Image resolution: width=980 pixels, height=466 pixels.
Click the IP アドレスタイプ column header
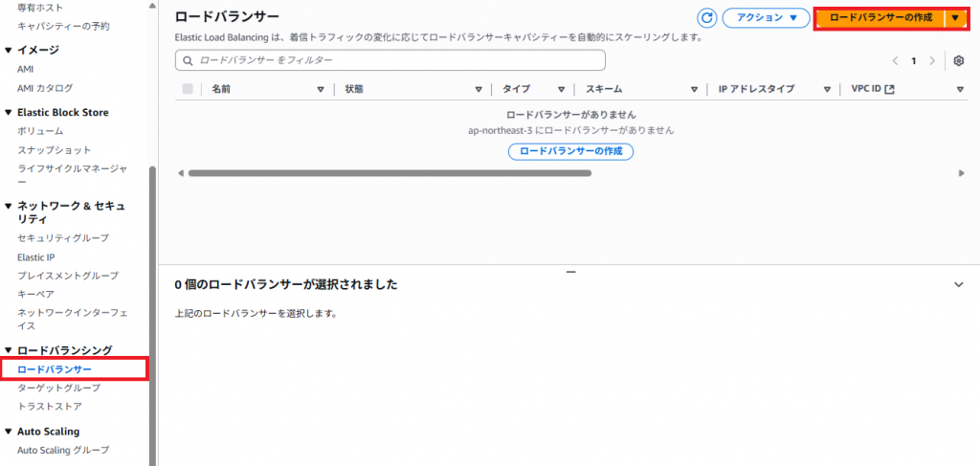tap(756, 89)
